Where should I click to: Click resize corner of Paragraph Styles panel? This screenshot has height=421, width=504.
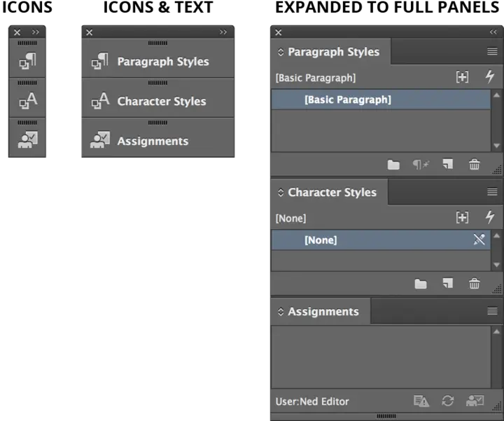(x=498, y=170)
